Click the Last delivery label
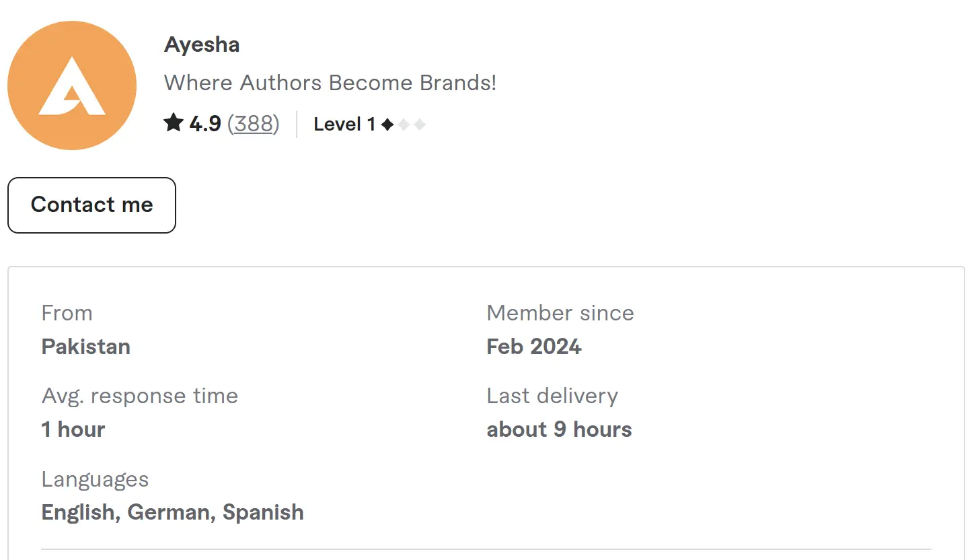The width and height of the screenshot is (980, 560). [552, 396]
